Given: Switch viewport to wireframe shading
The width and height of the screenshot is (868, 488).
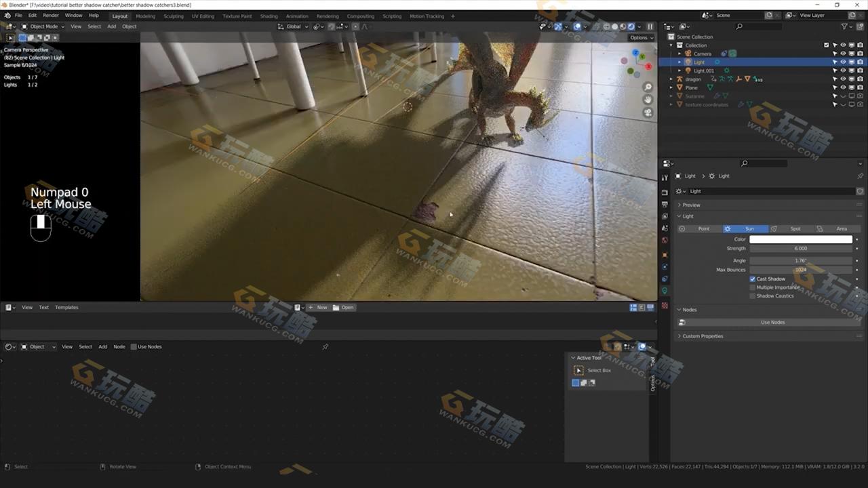Looking at the screenshot, I should point(607,26).
